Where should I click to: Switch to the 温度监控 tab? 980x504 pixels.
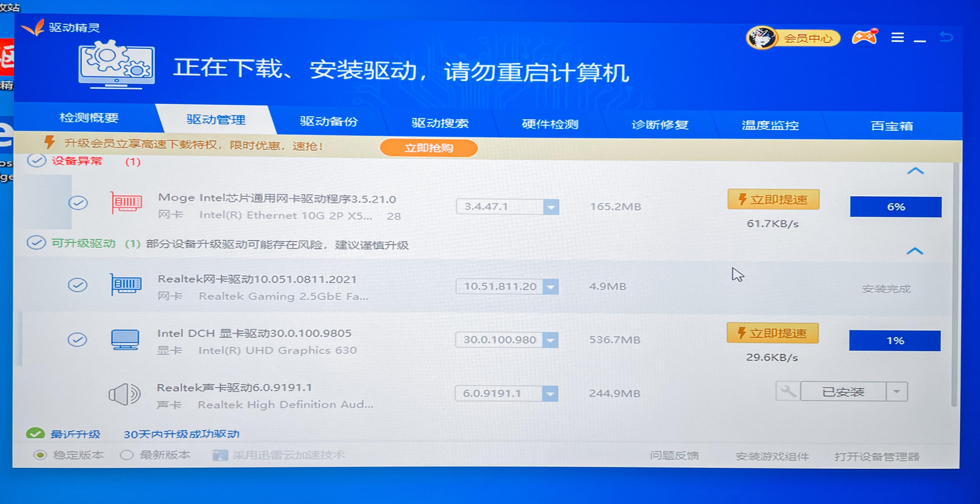(x=770, y=125)
